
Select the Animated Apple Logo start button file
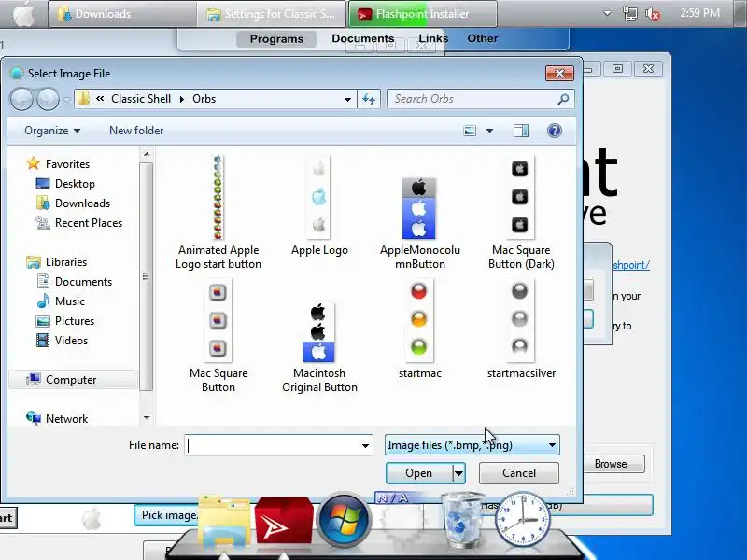(218, 214)
